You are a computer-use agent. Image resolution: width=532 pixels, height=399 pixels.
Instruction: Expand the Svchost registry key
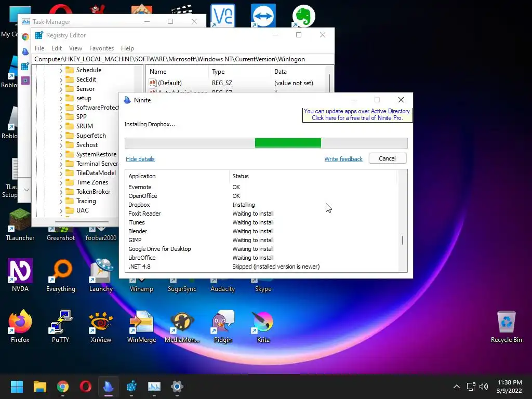click(61, 145)
